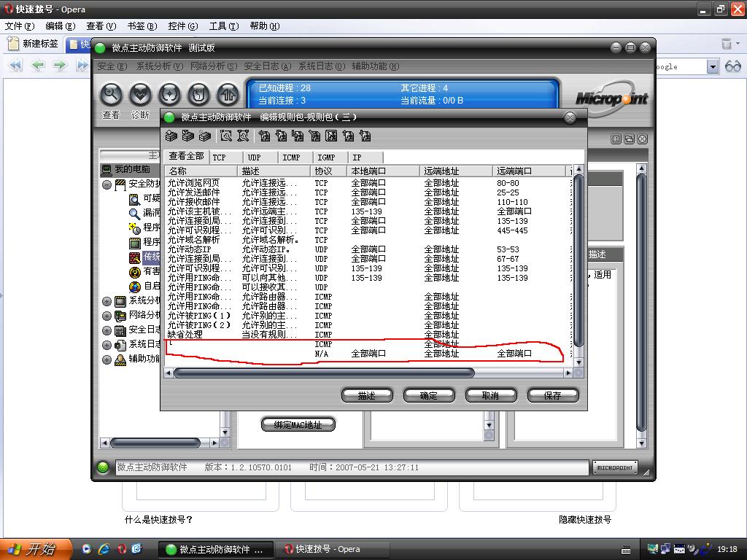The width and height of the screenshot is (747, 560).
Task: Switch to the 查看全部 tab
Action: pos(186,156)
